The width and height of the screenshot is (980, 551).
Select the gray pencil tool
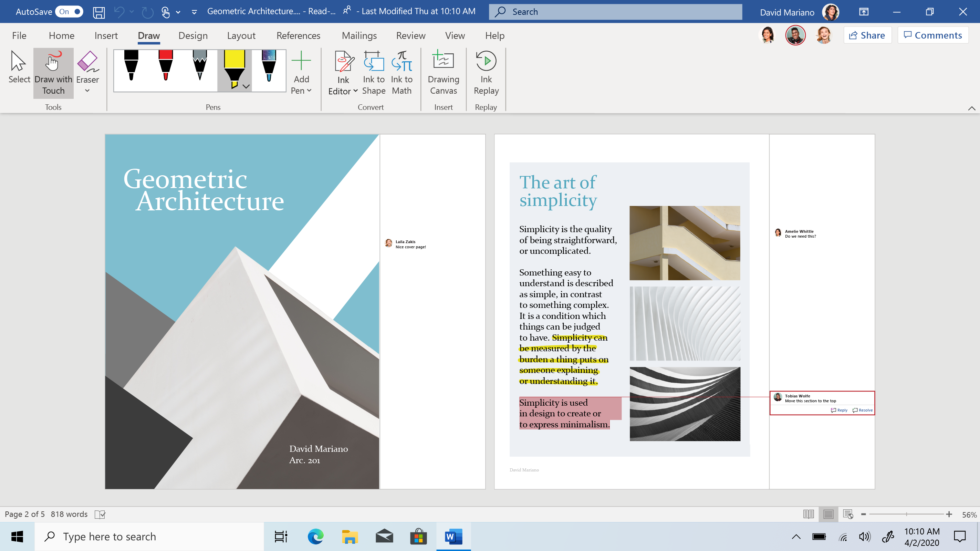(x=200, y=66)
